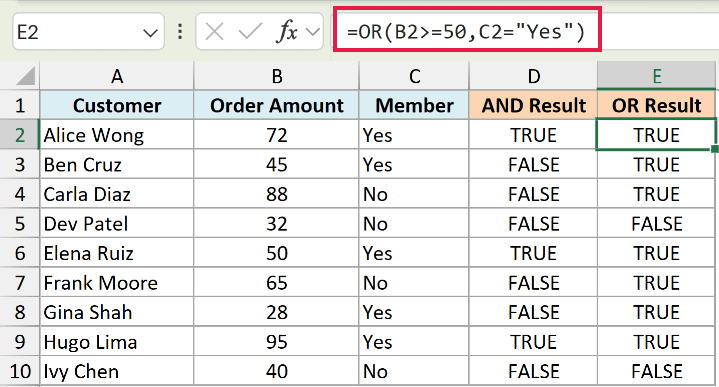Select row 1 header
The width and height of the screenshot is (719, 387).
pos(20,105)
